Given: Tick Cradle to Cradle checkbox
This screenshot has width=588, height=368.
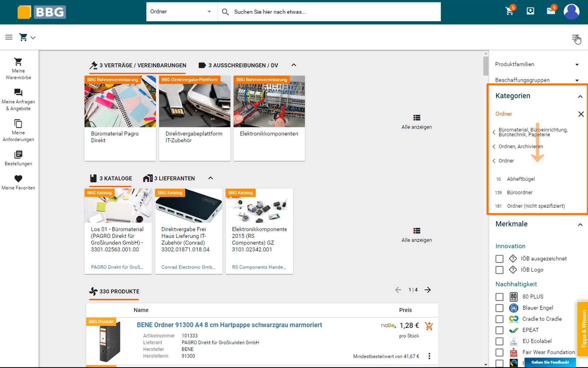Looking at the screenshot, I should tap(499, 319).
